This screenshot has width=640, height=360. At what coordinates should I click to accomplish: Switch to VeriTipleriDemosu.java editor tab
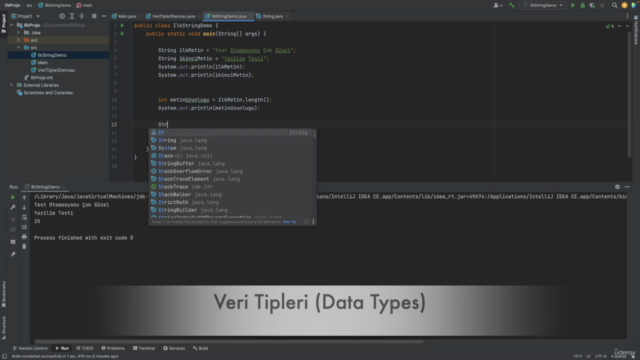click(173, 16)
